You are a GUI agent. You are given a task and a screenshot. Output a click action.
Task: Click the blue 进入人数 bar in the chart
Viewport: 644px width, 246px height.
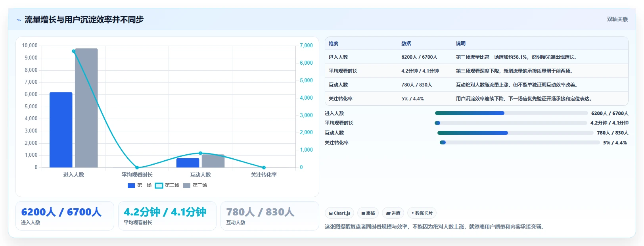61,130
